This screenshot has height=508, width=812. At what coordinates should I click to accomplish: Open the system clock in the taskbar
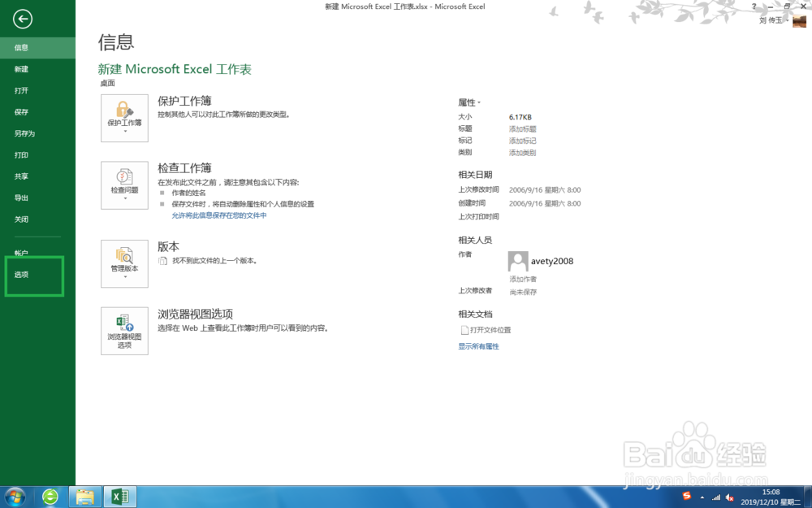tap(771, 497)
